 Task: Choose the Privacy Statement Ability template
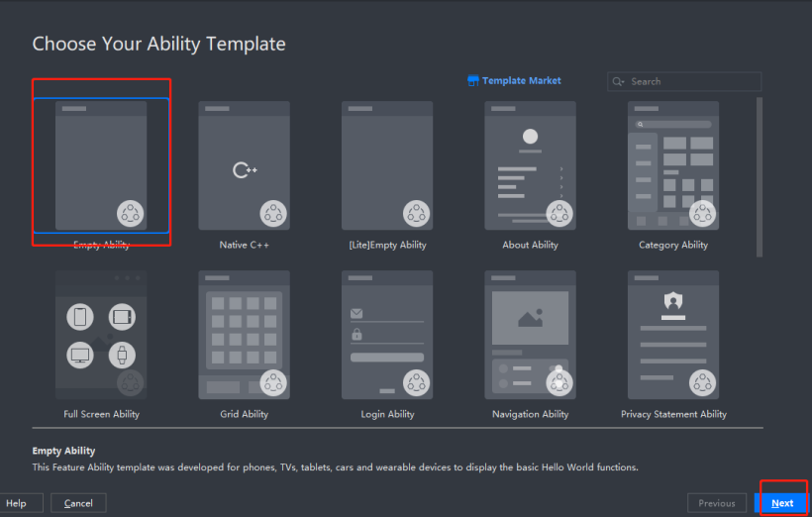click(x=673, y=335)
